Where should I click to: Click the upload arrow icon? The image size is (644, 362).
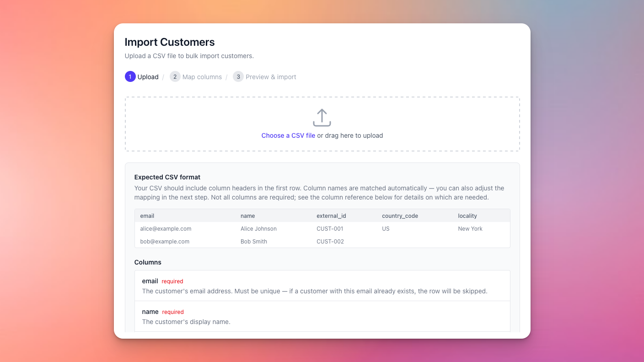322,118
